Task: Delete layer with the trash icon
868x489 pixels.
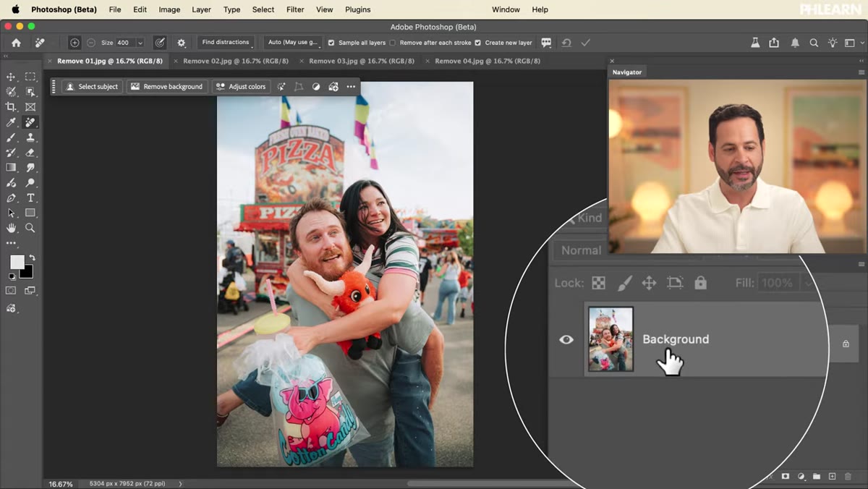Action: coord(848,477)
